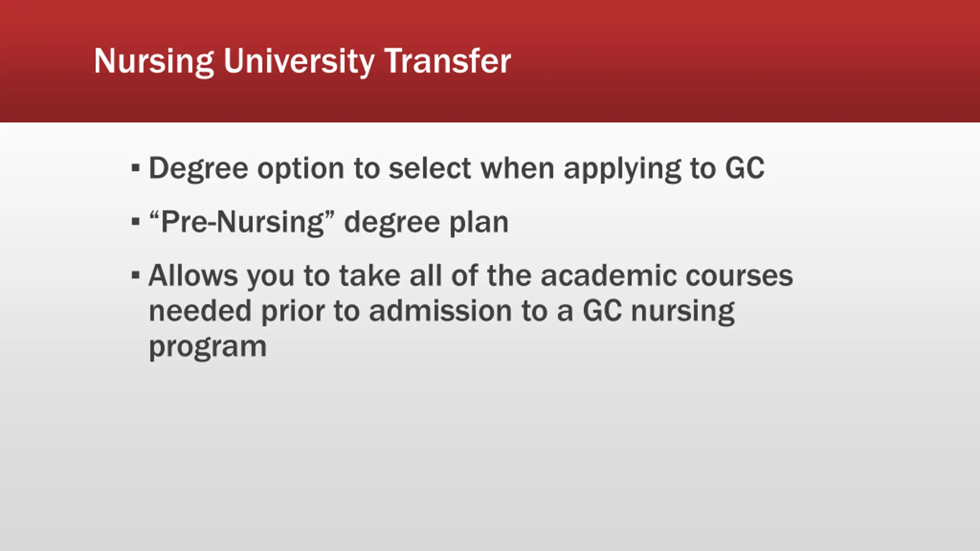This screenshot has height=551, width=980.
Task: Click the word "Allows" in third bullet
Action: click(x=193, y=275)
